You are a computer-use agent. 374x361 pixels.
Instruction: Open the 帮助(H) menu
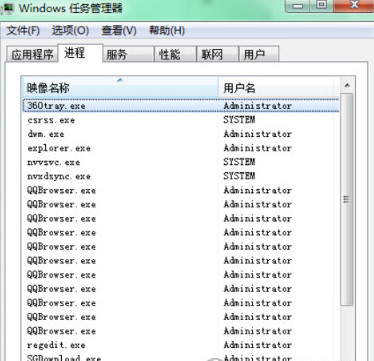tap(167, 31)
